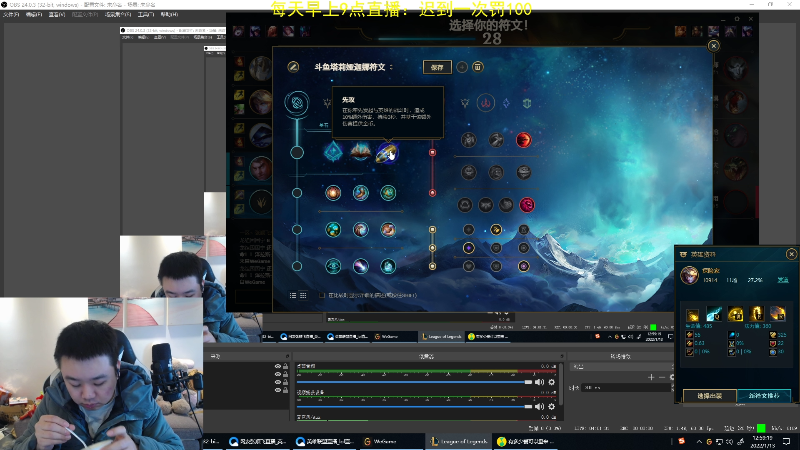Mute the desktop audio channel in OBS mixer
The image size is (800, 450).
[539, 382]
